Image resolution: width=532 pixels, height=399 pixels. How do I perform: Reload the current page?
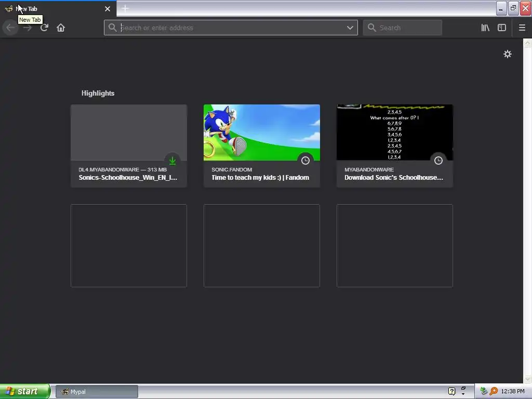44,28
